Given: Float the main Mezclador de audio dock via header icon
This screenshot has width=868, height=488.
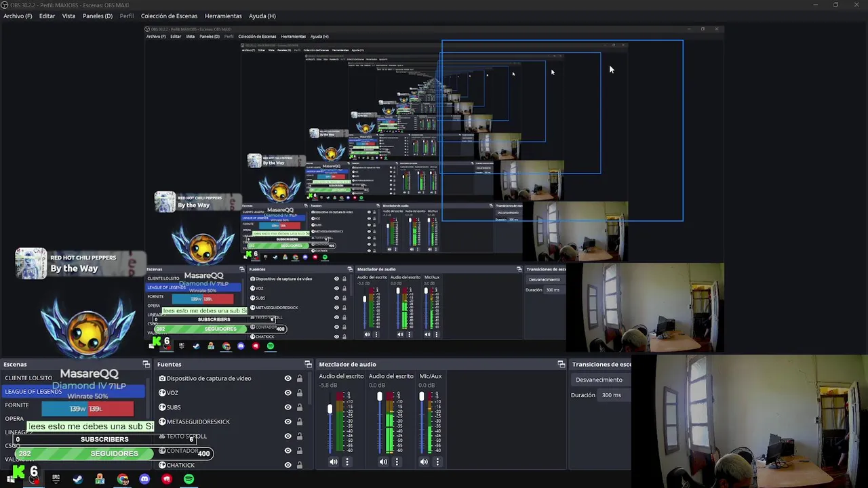Looking at the screenshot, I should coord(561,364).
